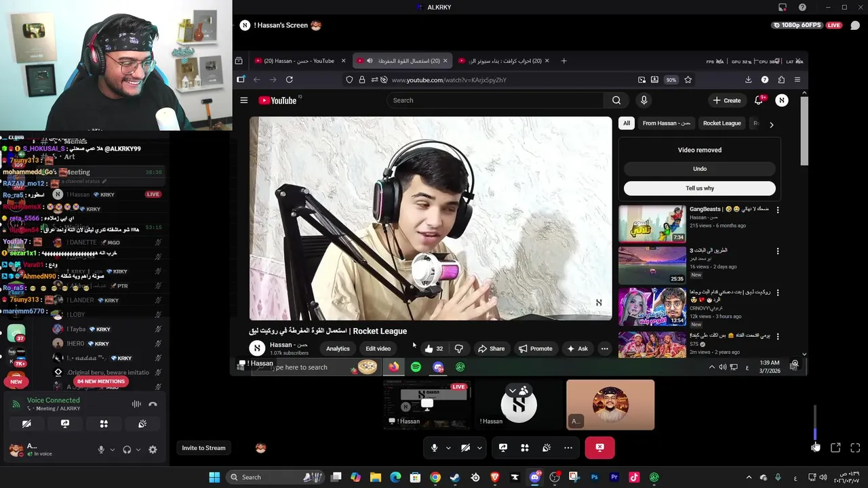The width and height of the screenshot is (868, 488).
Task: Share screen from the Discord voice panel
Action: coord(65,424)
